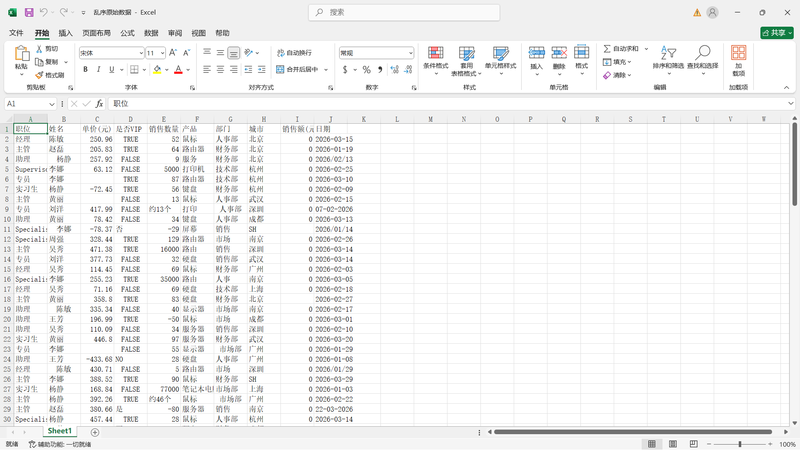Click the Align Right icon
This screenshot has width=800, height=450.
click(233, 69)
